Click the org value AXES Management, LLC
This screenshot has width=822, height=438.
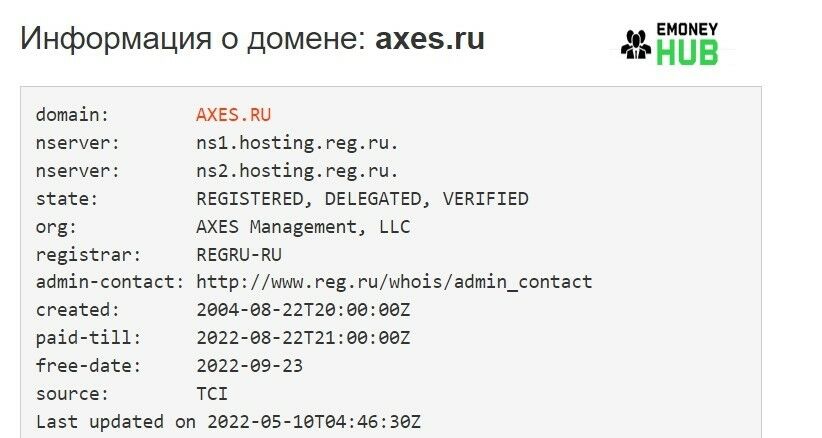[x=303, y=227]
